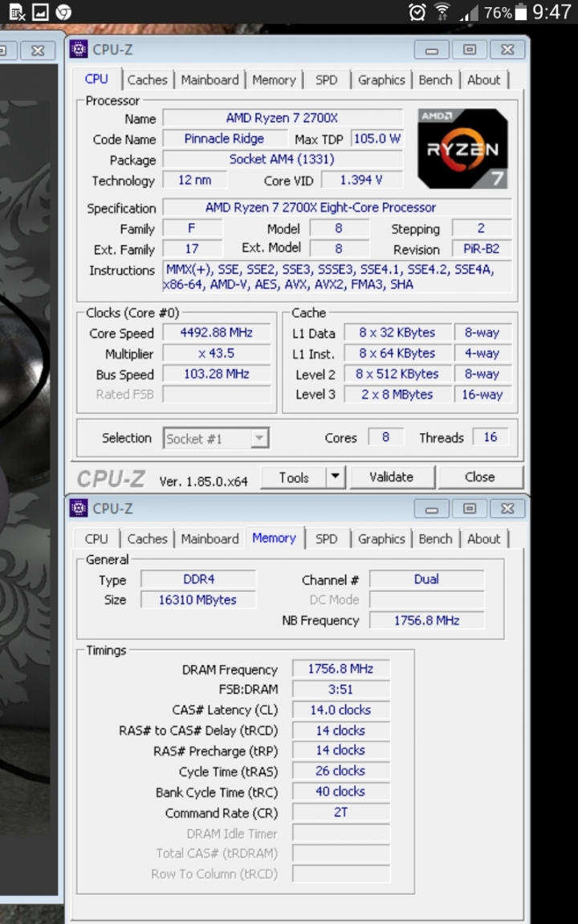This screenshot has width=578, height=924.
Task: Click the Tools button
Action: (294, 476)
